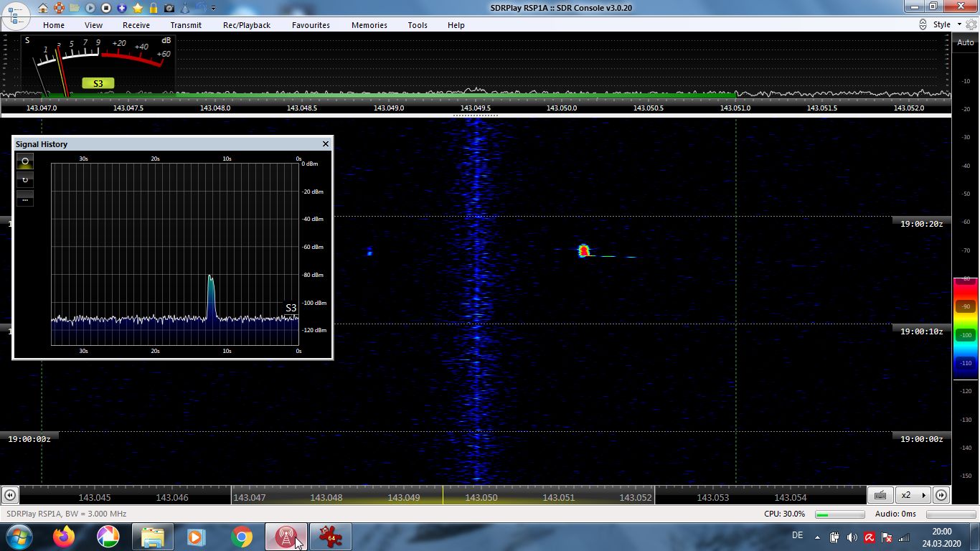Open the Memories ribbon tab
Screen dimensions: 980x551
(x=369, y=25)
